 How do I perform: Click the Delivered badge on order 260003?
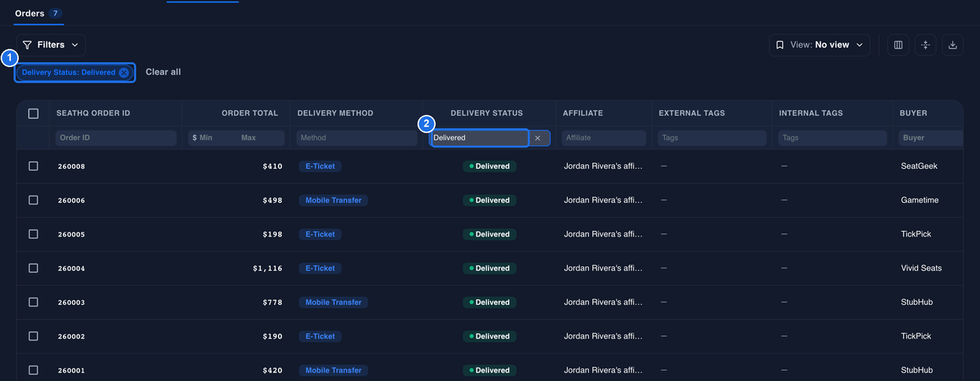490,302
